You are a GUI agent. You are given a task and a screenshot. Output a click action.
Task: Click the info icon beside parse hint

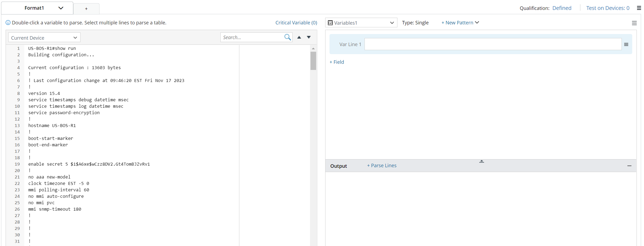pyautogui.click(x=8, y=23)
